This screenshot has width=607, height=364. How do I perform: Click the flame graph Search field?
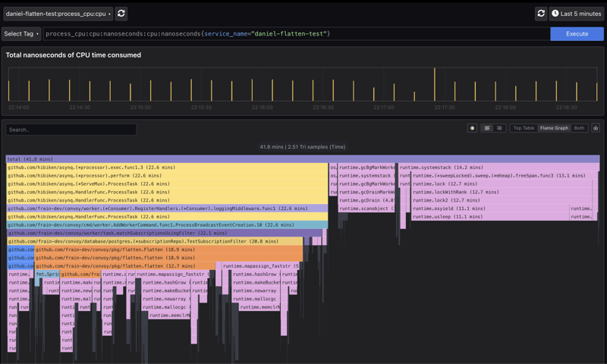click(x=71, y=130)
